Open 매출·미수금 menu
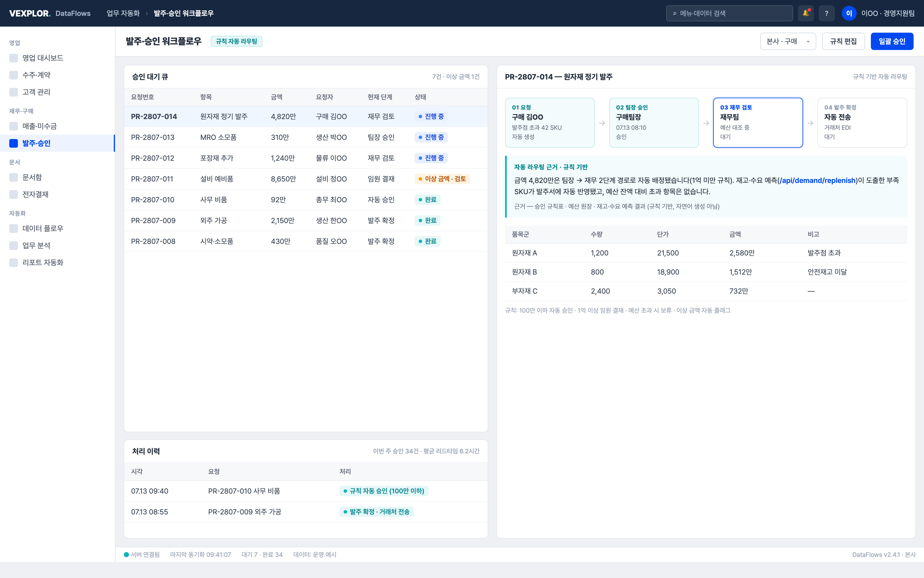Screen dimensions: 924x578 (x=57, y=126)
